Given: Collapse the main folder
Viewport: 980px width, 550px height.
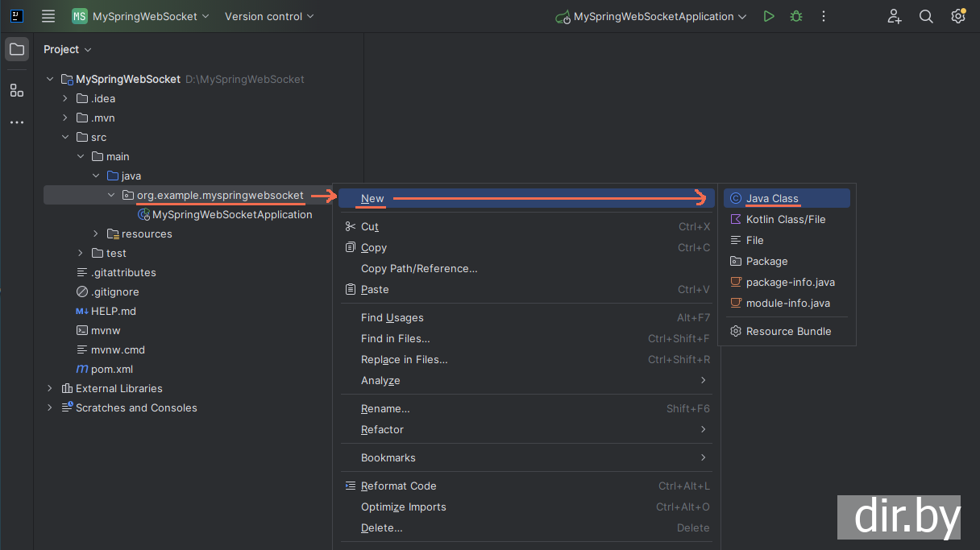Looking at the screenshot, I should coord(81,156).
